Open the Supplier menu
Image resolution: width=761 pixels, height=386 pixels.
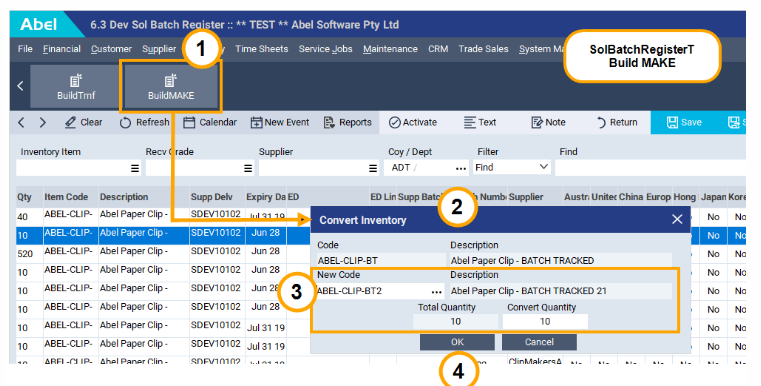coord(159,49)
